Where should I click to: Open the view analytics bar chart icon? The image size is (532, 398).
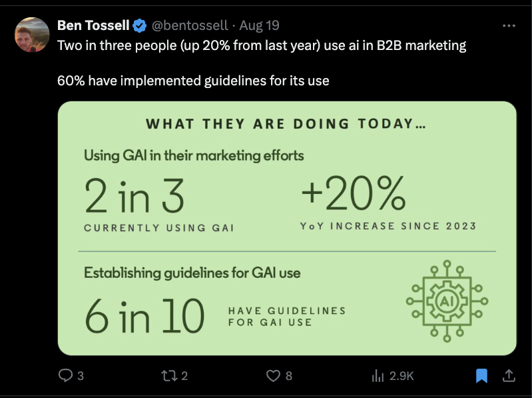(x=378, y=376)
